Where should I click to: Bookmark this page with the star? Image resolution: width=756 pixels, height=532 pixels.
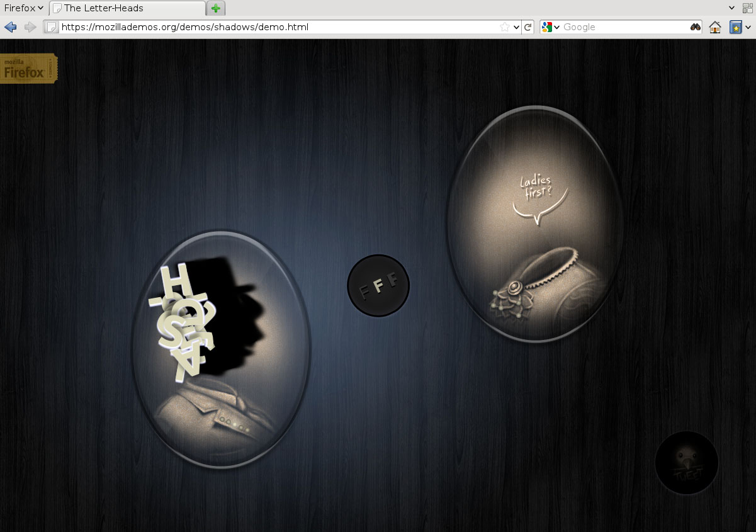click(504, 27)
